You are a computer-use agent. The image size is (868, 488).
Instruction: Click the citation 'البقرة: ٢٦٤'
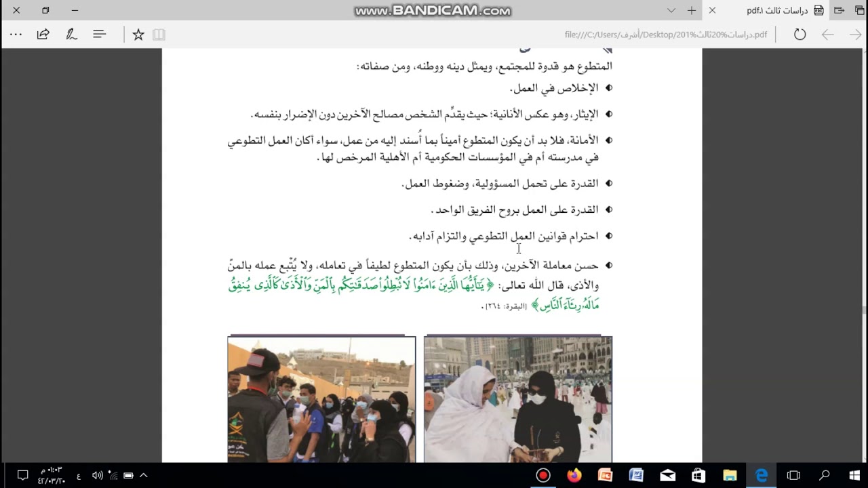click(x=505, y=306)
